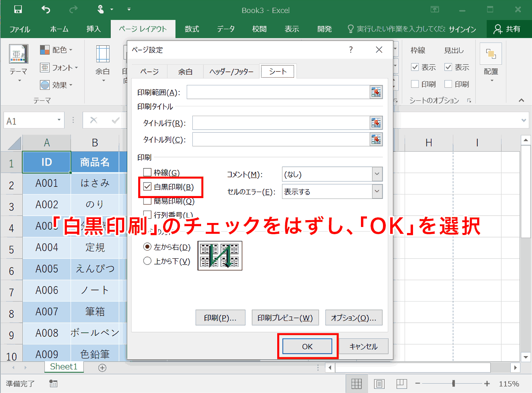This screenshot has width=532, height=393.
Task: Click the range selector icon for タイトル行
Action: click(376, 123)
